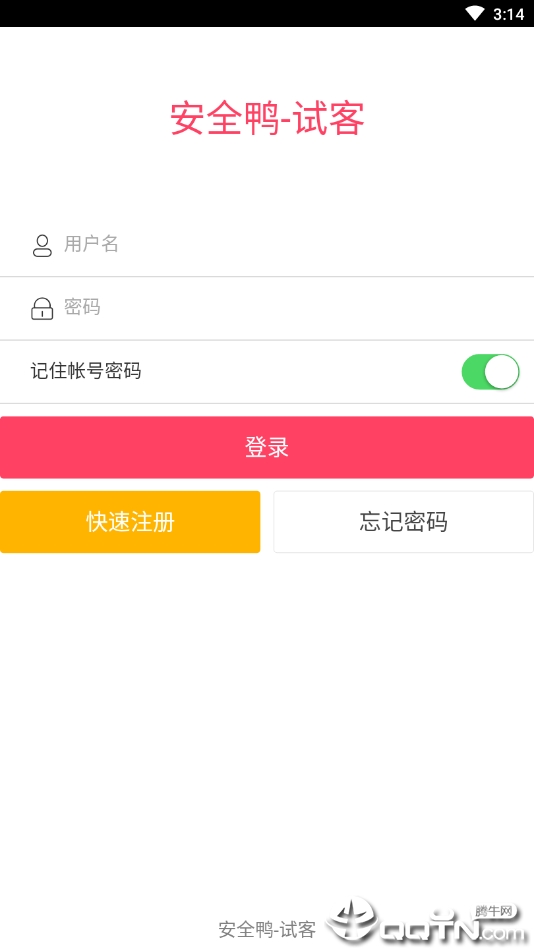This screenshot has width=534, height=949.
Task: Focus the 用户名 input field
Action: pyautogui.click(x=267, y=245)
